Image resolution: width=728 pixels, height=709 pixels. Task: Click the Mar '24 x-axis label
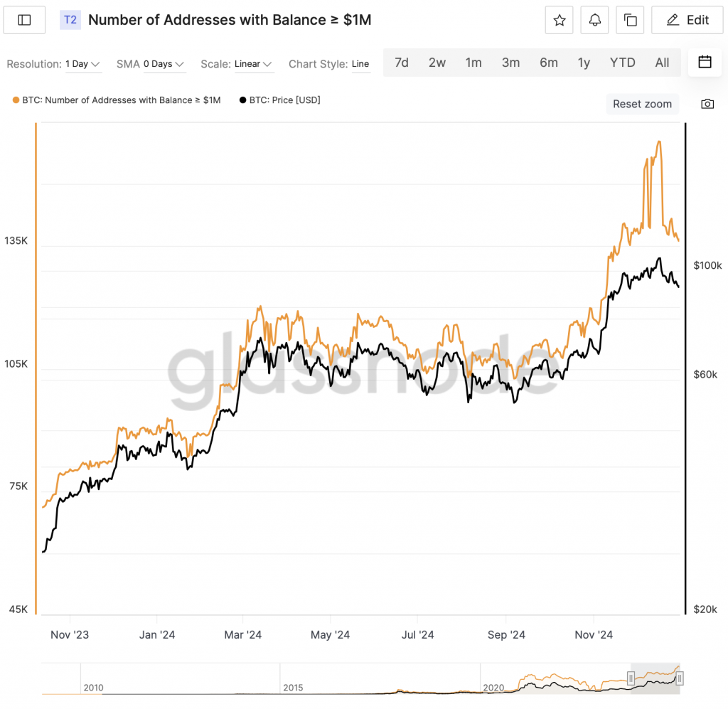click(243, 635)
